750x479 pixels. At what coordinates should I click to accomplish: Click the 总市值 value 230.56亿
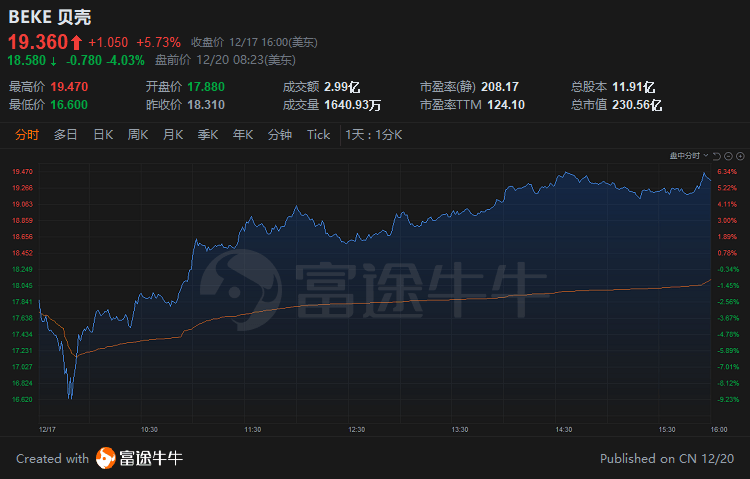(x=637, y=105)
